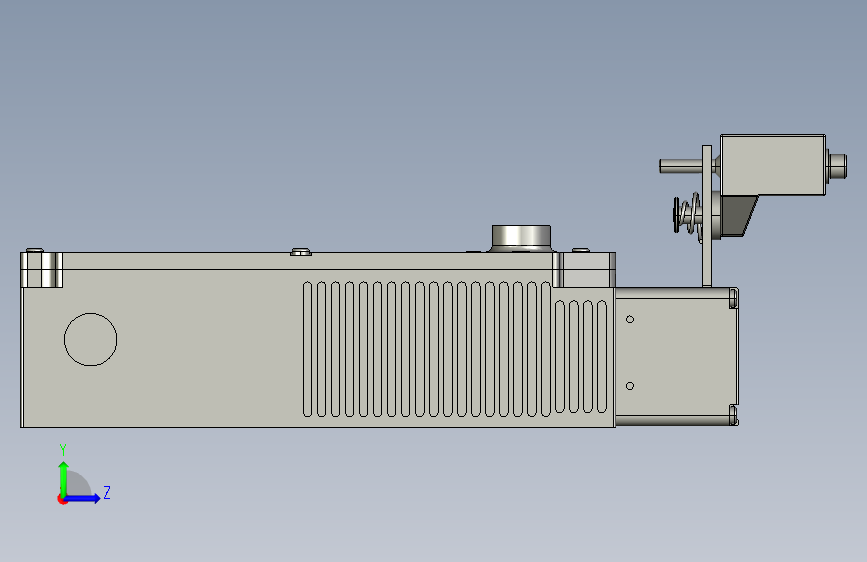Select the thin vertical bracket plate
Image resolution: width=867 pixels, height=562 pixels.
(x=707, y=216)
